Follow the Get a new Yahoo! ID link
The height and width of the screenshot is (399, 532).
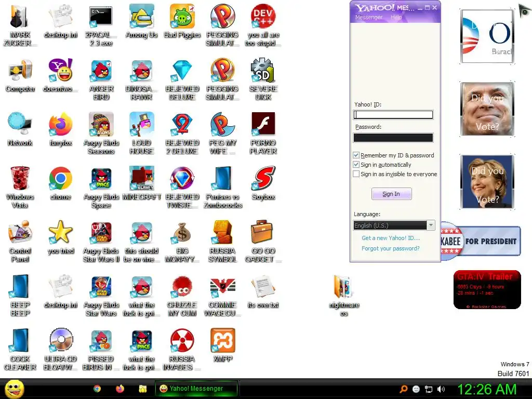391,238
